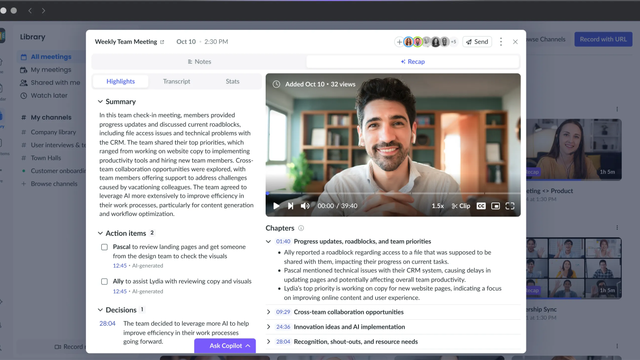Change 1.5x playback speed
This screenshot has width=640, height=360.
coord(438,206)
